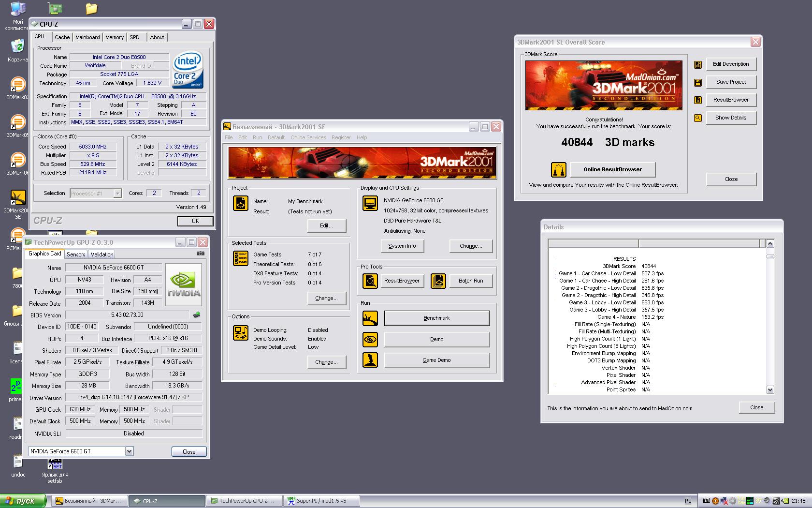The width and height of the screenshot is (812, 508).
Task: Click the Game Demo button
Action: (x=436, y=360)
